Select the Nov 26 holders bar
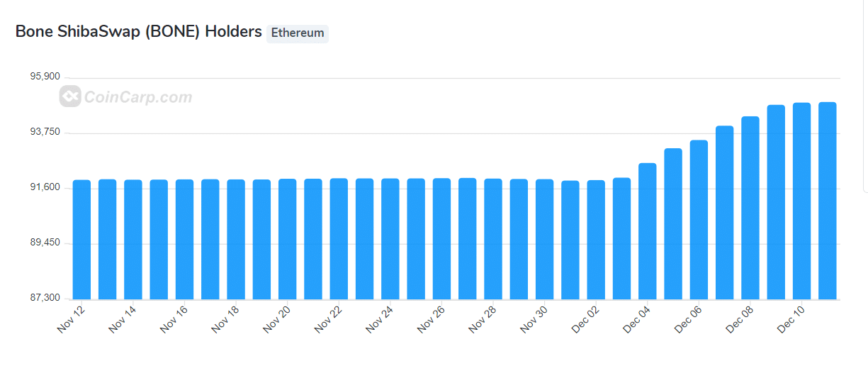This screenshot has width=868, height=388. (441, 239)
